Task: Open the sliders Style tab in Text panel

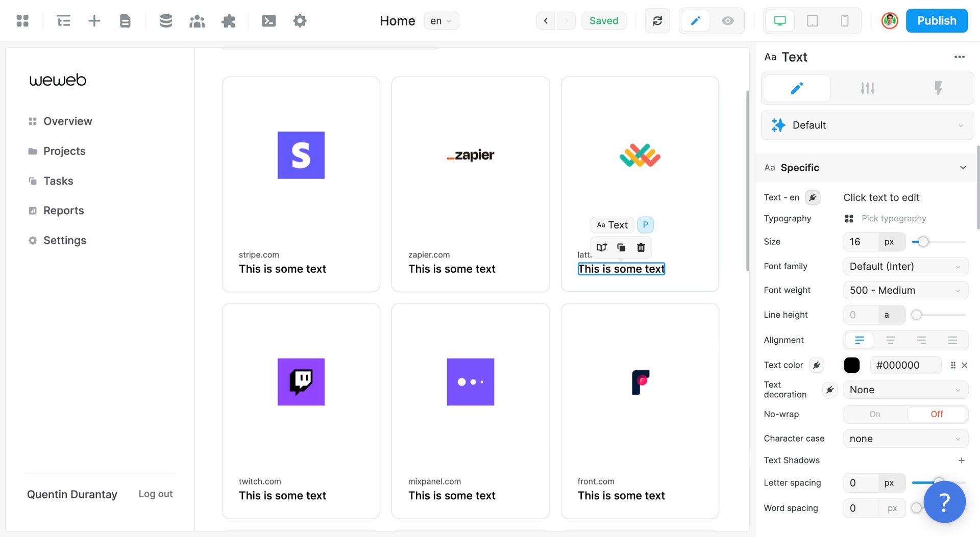Action: point(867,89)
